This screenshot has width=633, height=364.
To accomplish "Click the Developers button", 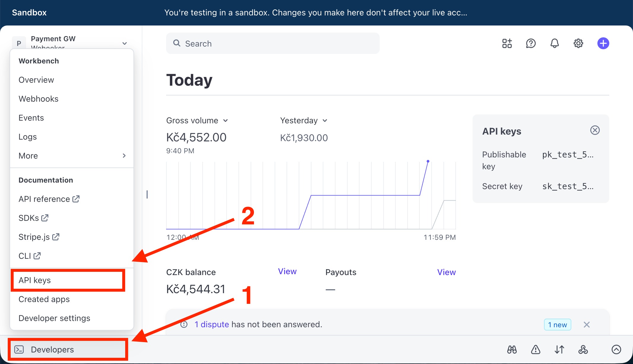I will [52, 350].
